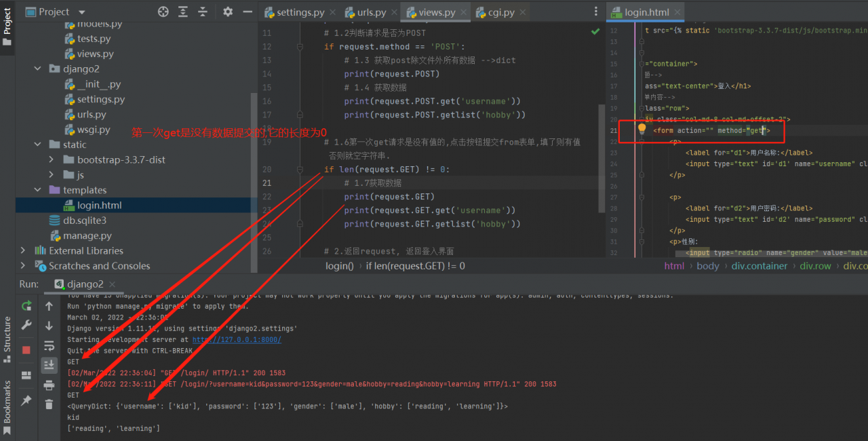The height and width of the screenshot is (441, 868).
Task: Select settings.py in project tree
Action: click(100, 99)
